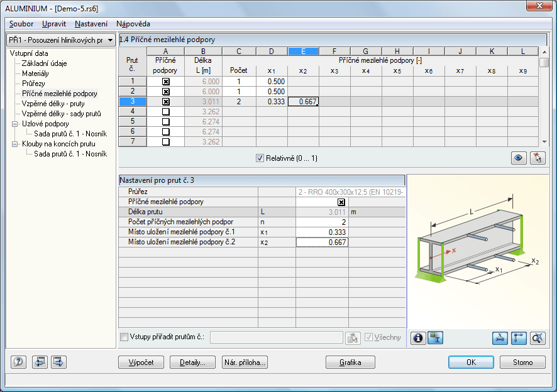Toggle Příčné mezilehlé podpory checkbox in settings panel
The height and width of the screenshot is (392, 557).
click(341, 202)
